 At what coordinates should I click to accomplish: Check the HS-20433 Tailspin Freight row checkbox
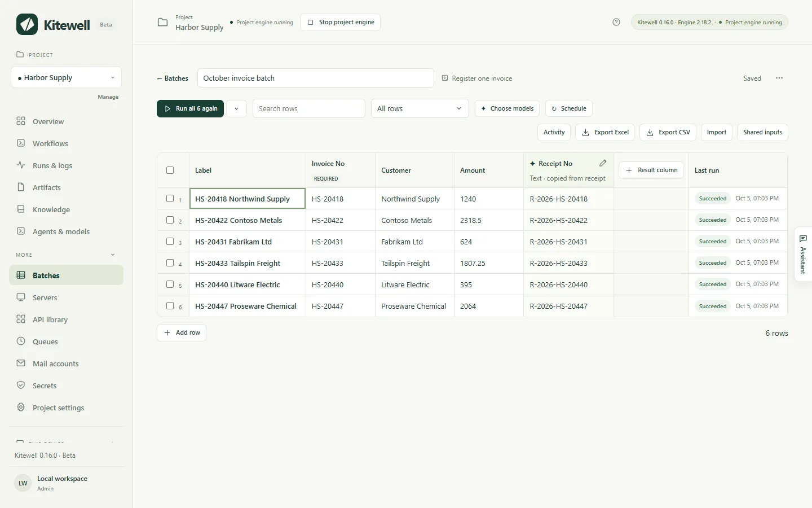pos(170,262)
